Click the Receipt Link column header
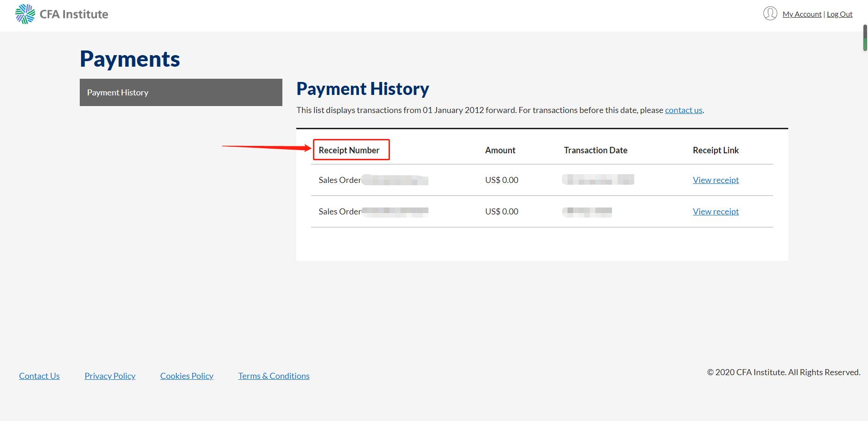 pos(715,150)
